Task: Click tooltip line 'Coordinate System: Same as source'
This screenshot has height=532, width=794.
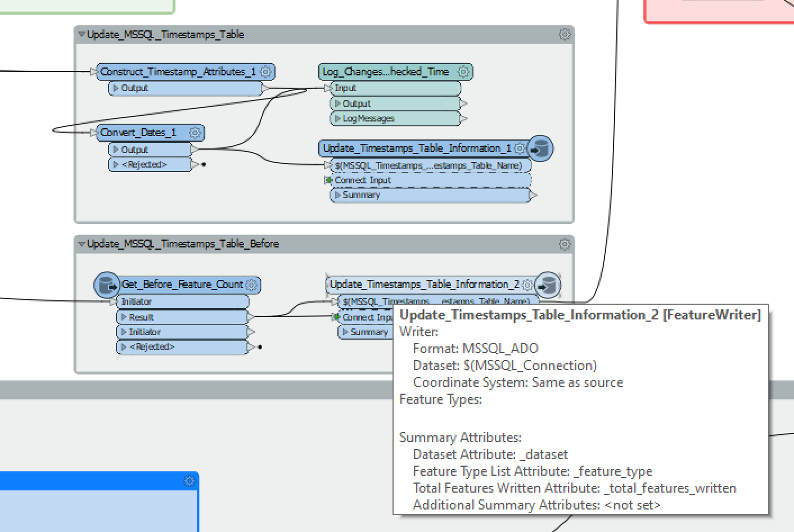Action: point(518,382)
